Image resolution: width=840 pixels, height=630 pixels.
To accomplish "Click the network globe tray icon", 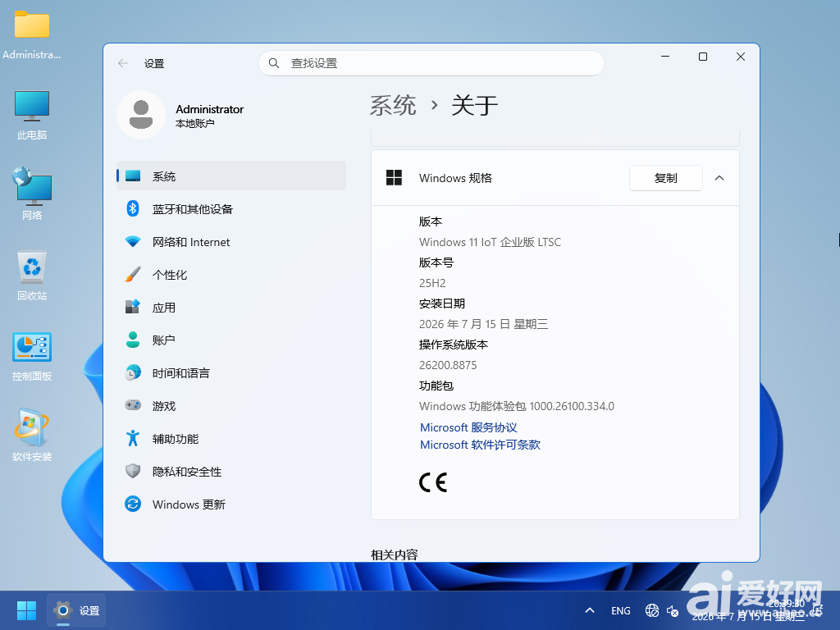I will 652,610.
